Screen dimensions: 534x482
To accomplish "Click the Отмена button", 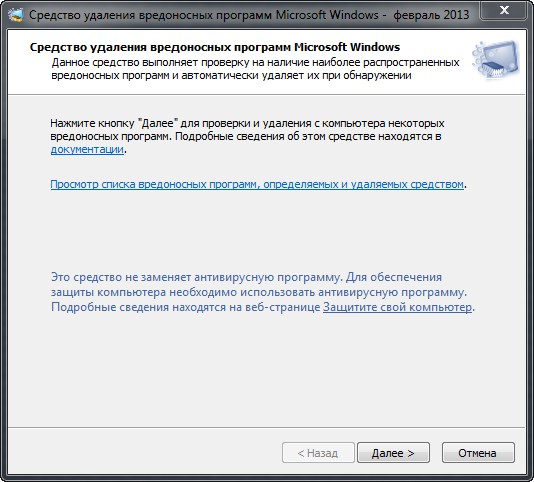I will [x=478, y=453].
